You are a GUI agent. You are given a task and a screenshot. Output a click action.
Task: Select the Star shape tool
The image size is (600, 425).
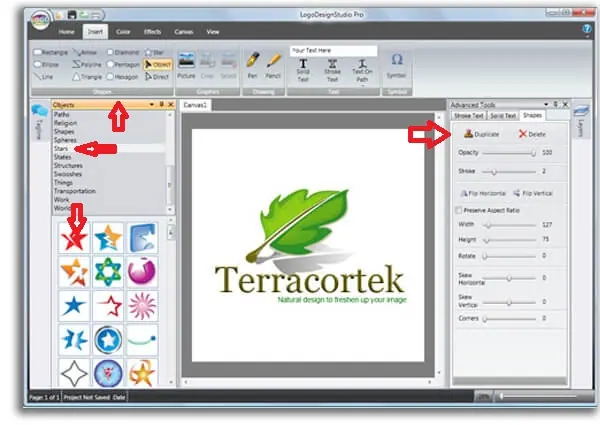pyautogui.click(x=154, y=52)
